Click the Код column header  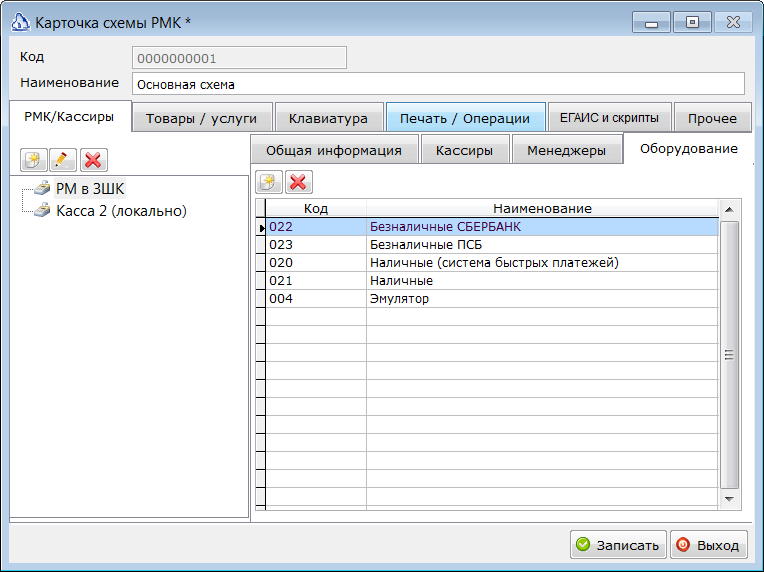pos(316,209)
